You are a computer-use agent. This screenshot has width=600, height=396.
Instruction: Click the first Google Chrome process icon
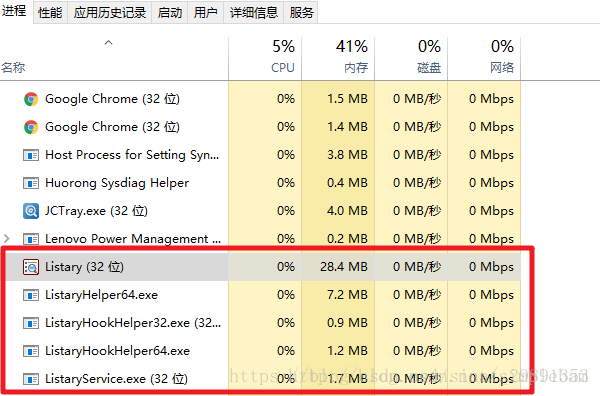click(x=31, y=99)
